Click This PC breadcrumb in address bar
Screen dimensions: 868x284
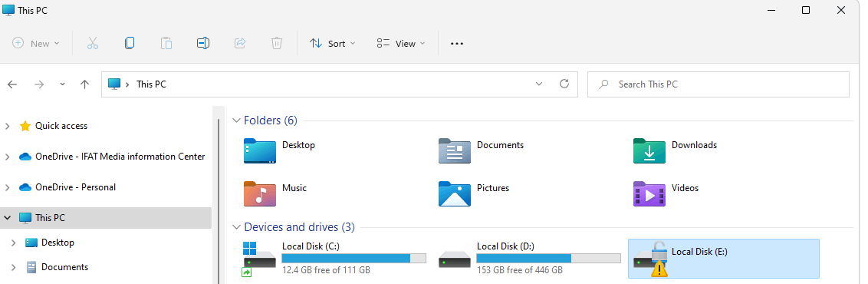pyautogui.click(x=151, y=84)
